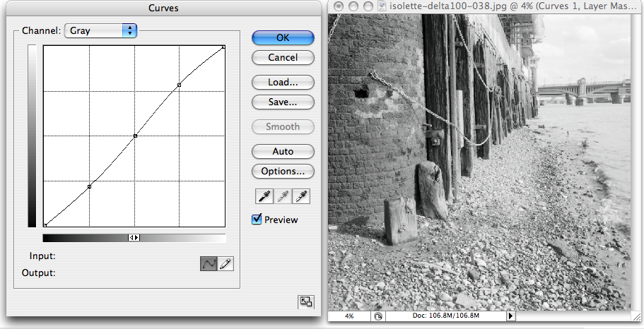Screen dimensions: 644x329
Task: Click the document title proxy icon
Action: (x=381, y=6)
